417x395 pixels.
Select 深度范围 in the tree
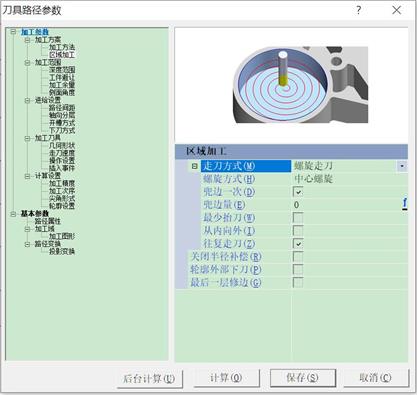click(x=62, y=70)
